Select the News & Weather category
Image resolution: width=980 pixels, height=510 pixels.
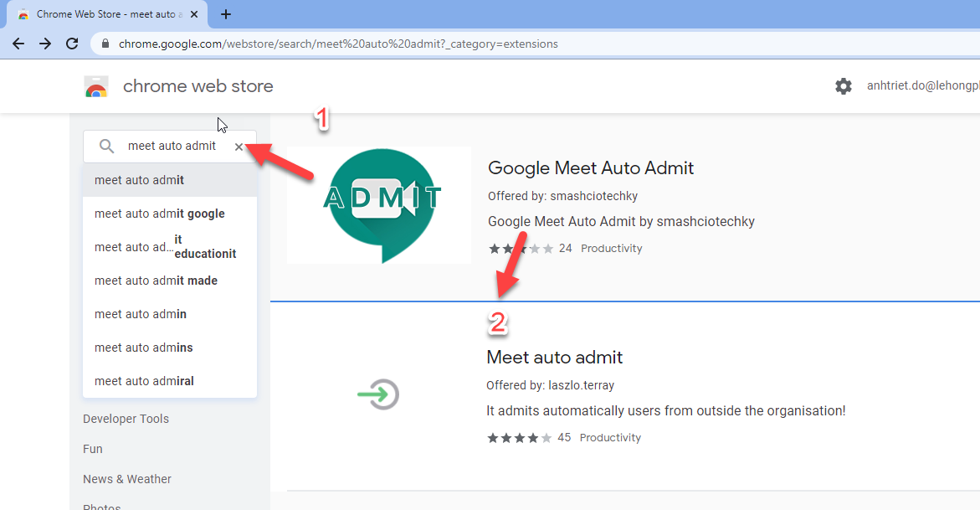(x=127, y=479)
